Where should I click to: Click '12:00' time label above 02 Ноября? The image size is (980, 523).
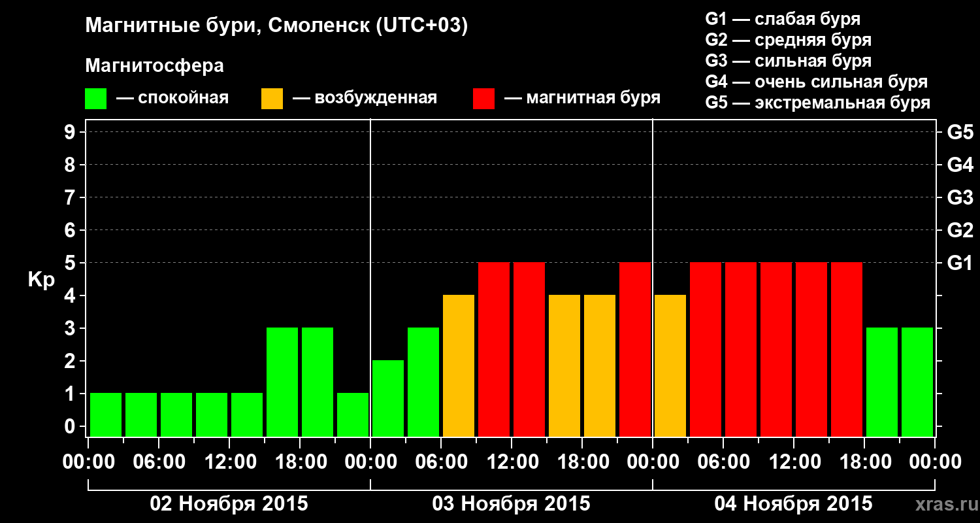229,462
